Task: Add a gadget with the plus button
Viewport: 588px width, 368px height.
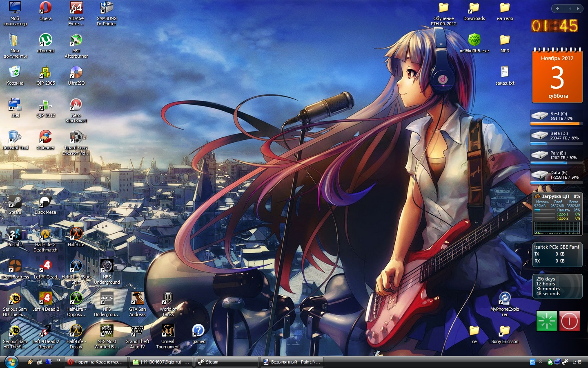Action: pos(557,9)
